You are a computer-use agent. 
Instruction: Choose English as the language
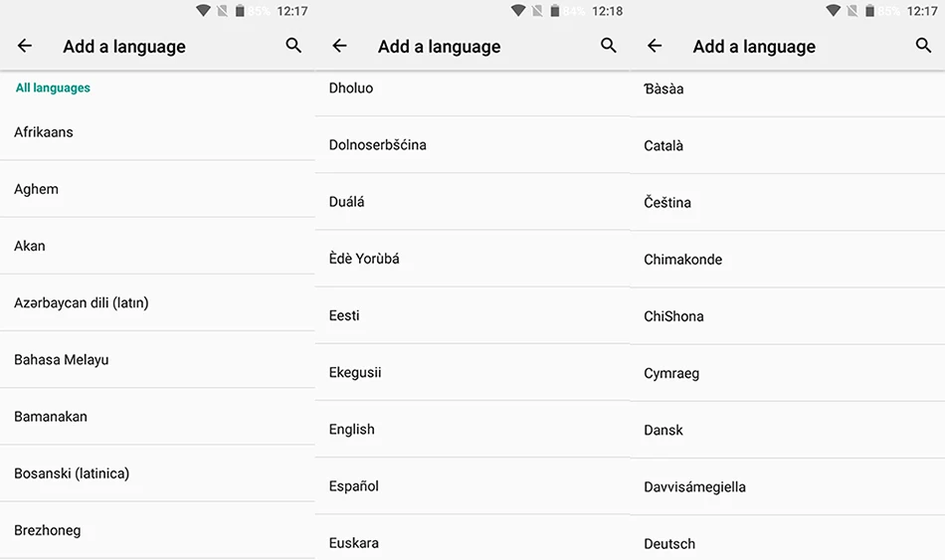coord(472,429)
